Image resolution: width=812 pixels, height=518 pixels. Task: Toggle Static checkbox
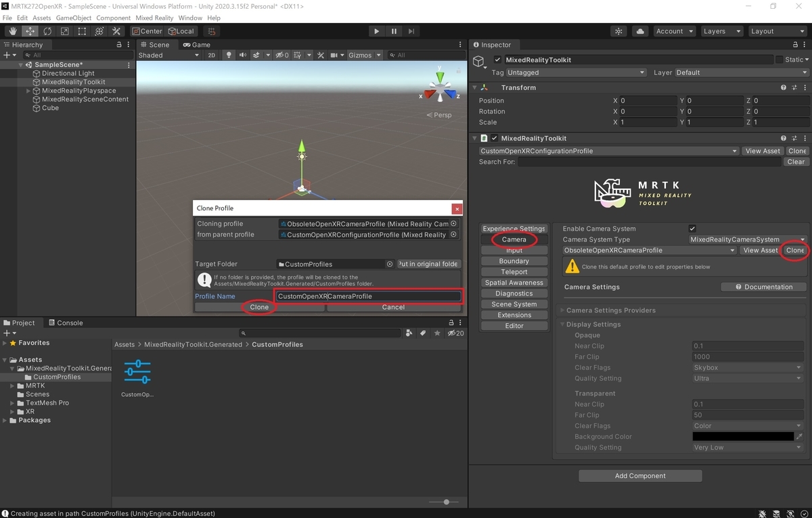click(780, 60)
